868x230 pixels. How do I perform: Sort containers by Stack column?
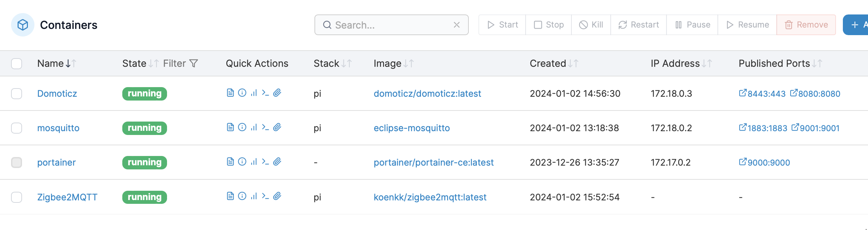(x=333, y=63)
